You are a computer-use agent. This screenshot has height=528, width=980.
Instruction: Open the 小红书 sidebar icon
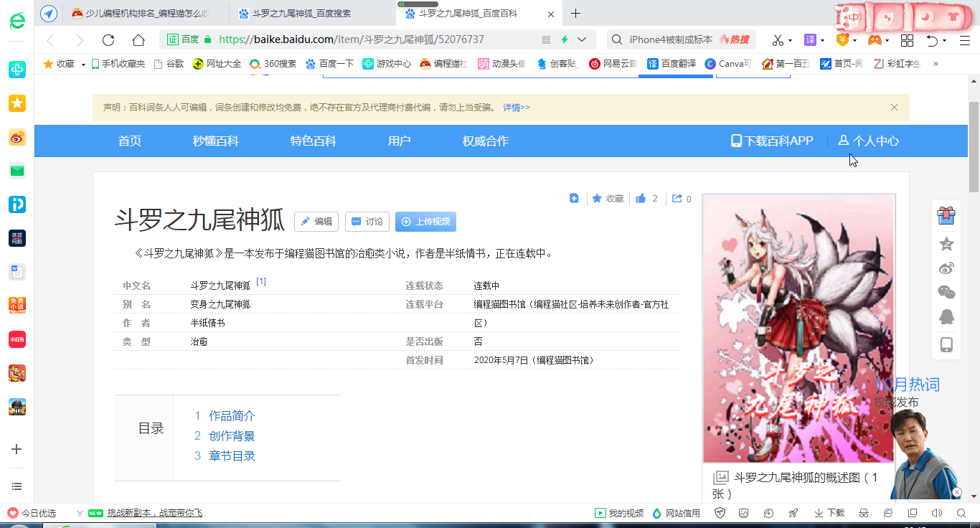point(17,339)
